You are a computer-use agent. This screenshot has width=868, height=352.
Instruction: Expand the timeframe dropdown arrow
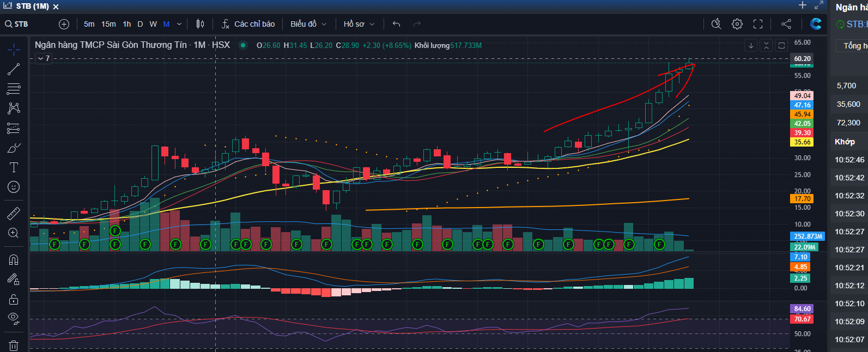179,24
